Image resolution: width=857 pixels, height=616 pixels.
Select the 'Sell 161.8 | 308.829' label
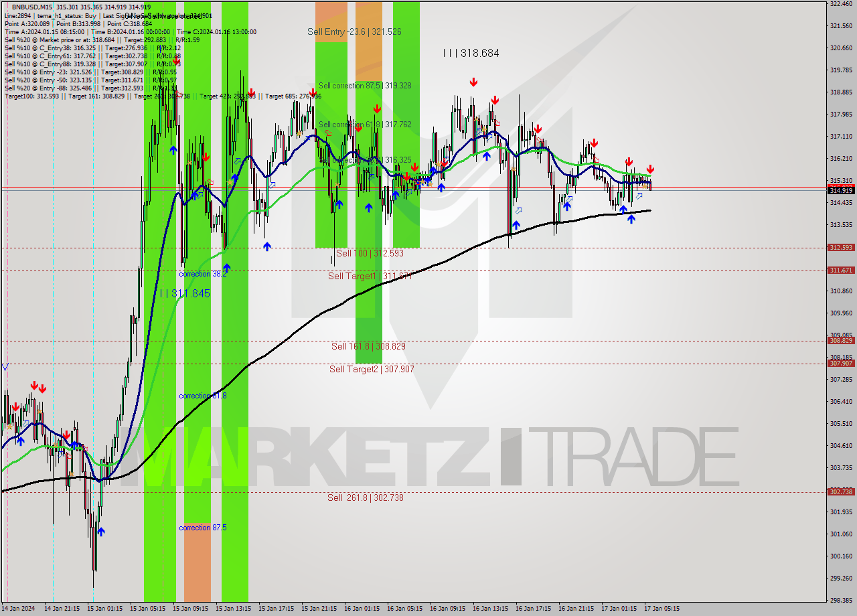pos(368,346)
